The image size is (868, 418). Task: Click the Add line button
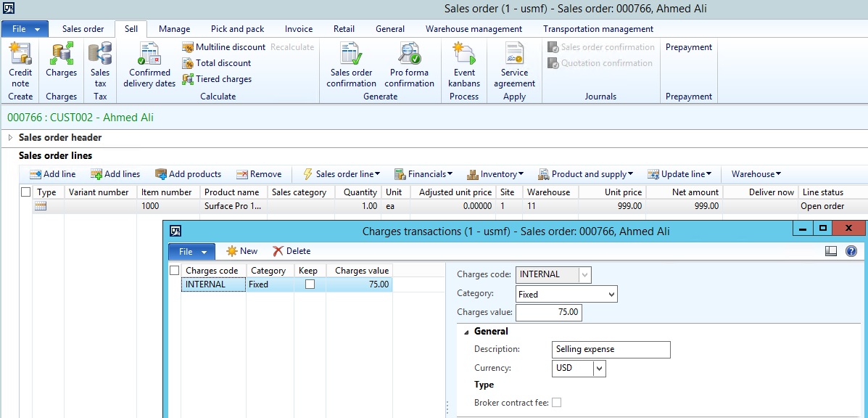[x=52, y=174]
